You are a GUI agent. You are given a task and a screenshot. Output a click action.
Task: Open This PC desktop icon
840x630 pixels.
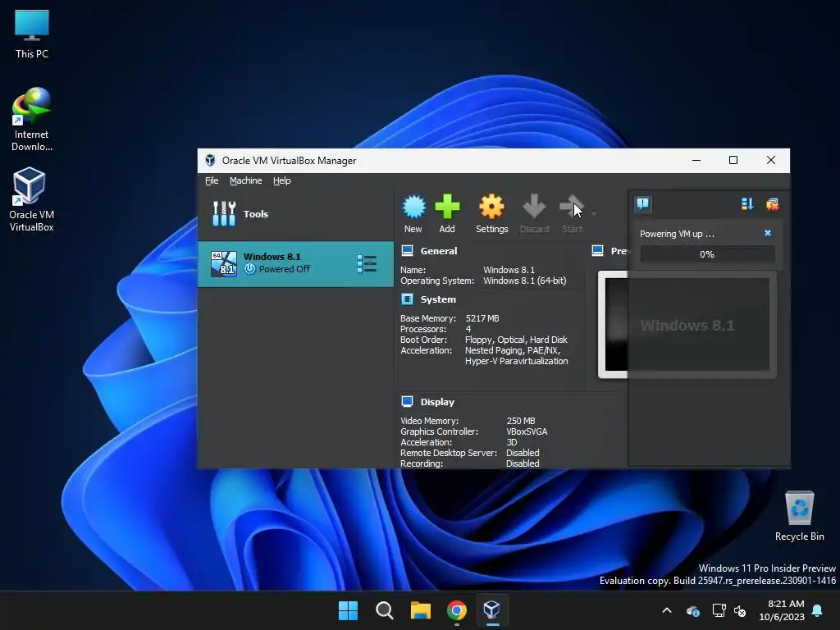32,34
